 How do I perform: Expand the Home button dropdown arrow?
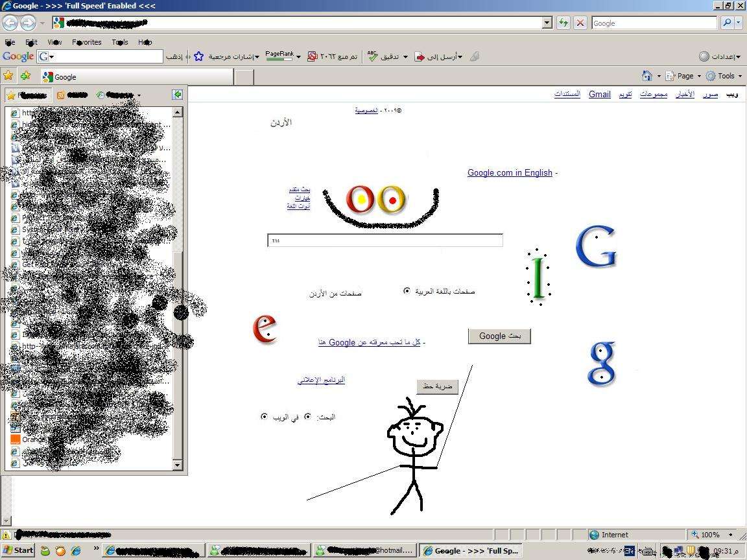[x=659, y=76]
